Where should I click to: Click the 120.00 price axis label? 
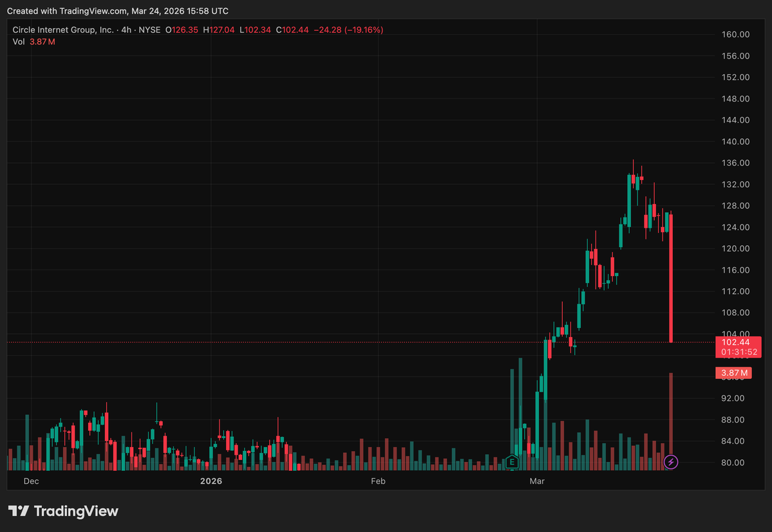pyautogui.click(x=735, y=248)
